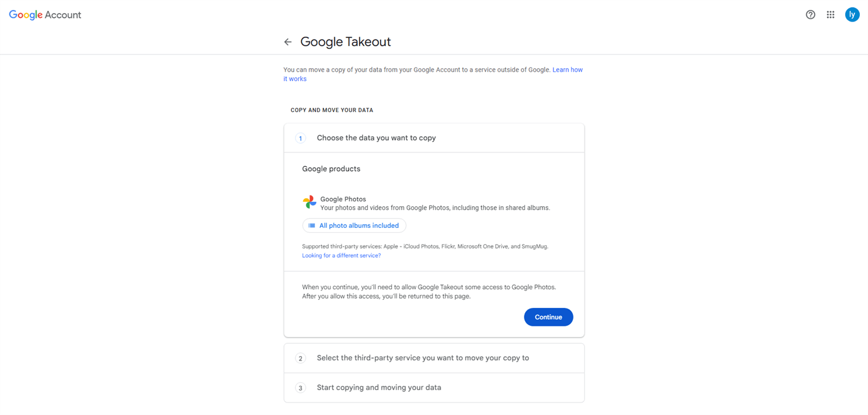This screenshot has height=415, width=868.
Task: Open the Google apps grid launcher
Action: tap(831, 15)
